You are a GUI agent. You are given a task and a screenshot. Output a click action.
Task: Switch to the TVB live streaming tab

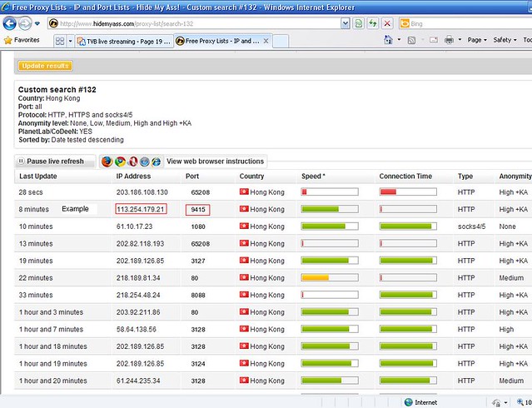(x=124, y=42)
